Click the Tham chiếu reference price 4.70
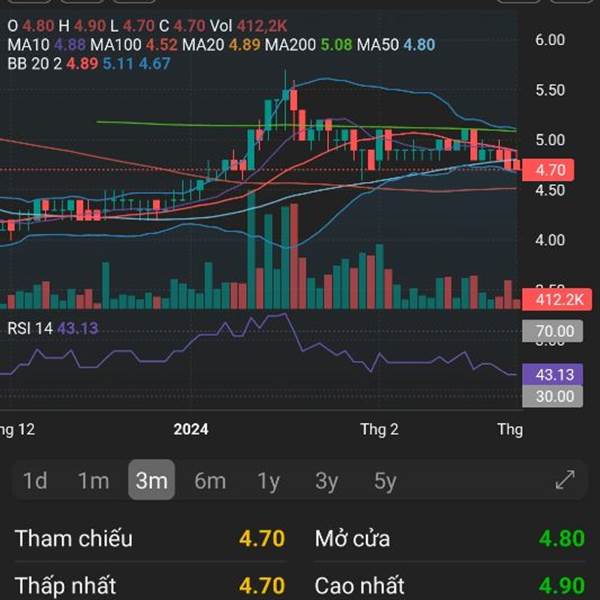This screenshot has height=600, width=600. 262,538
